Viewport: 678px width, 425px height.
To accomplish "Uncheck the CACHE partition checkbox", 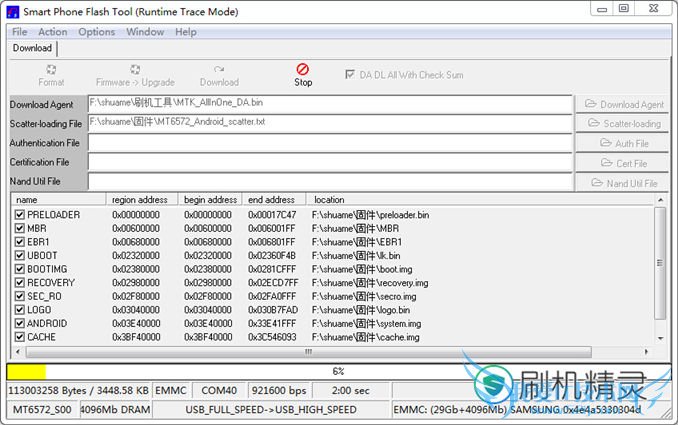I will (19, 337).
